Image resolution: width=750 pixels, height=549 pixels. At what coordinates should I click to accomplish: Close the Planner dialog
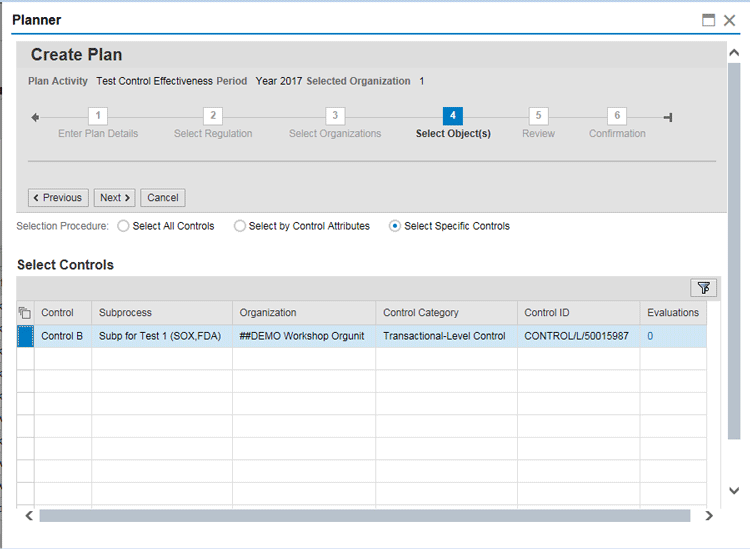[x=729, y=20]
